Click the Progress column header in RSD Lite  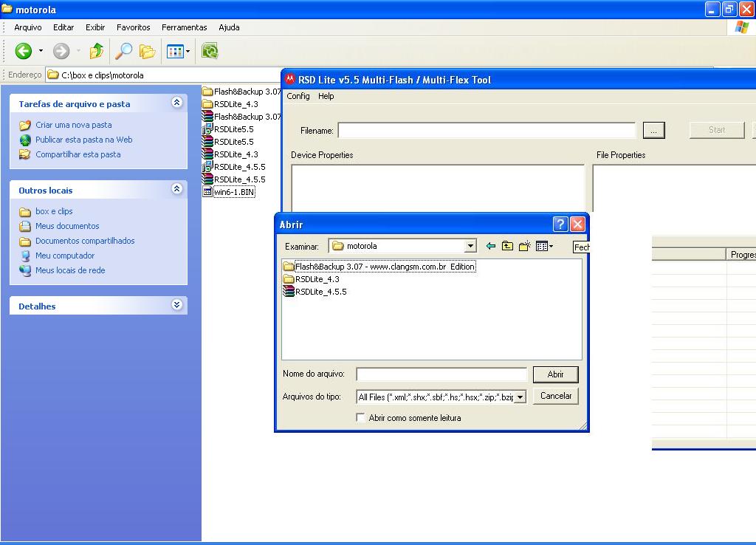[741, 255]
